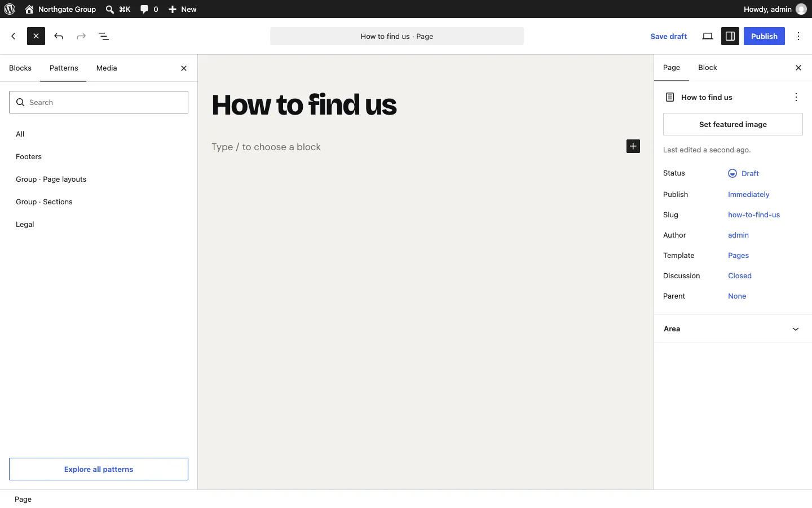Select the Page settings tab
This screenshot has width=812, height=508.
(x=672, y=68)
